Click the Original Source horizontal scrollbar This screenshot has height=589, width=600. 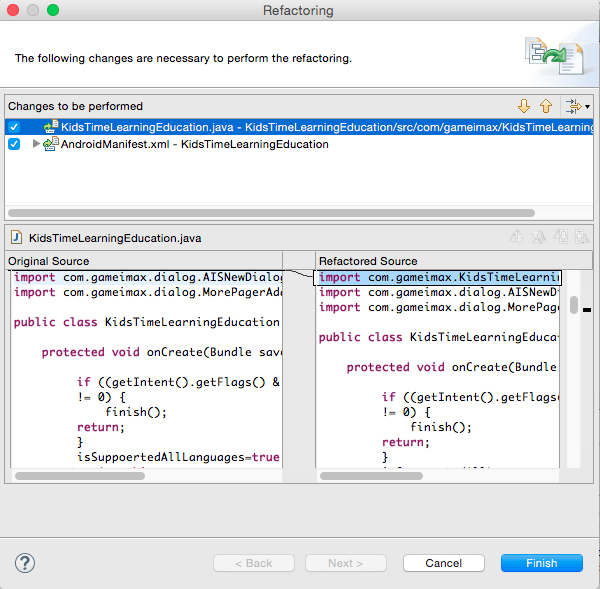pos(80,476)
